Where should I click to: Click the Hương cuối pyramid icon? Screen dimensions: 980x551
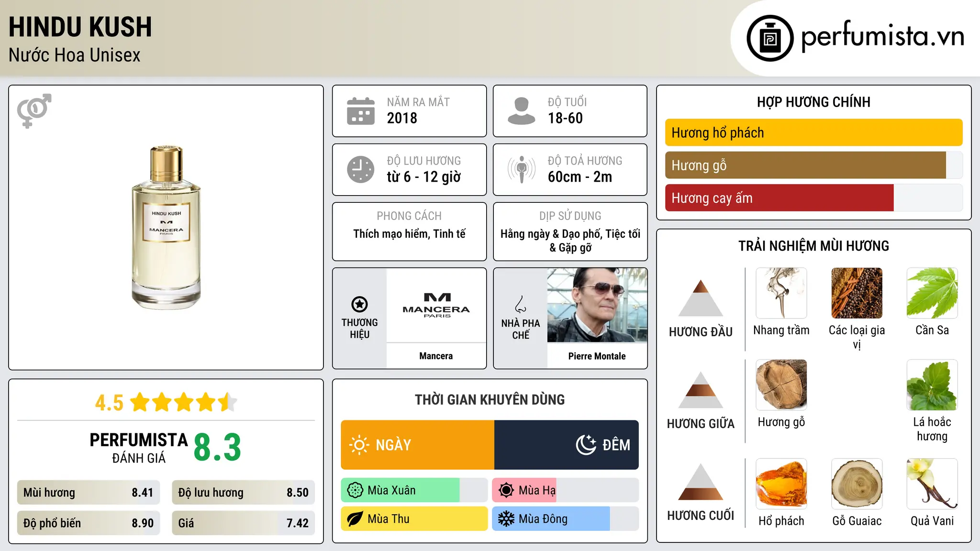pyautogui.click(x=701, y=482)
